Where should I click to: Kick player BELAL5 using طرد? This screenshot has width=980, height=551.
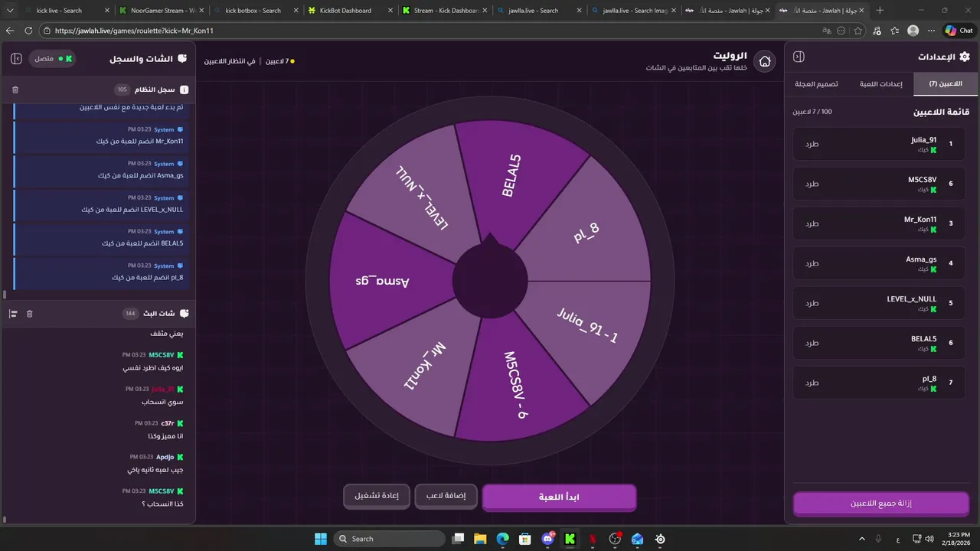click(x=812, y=343)
